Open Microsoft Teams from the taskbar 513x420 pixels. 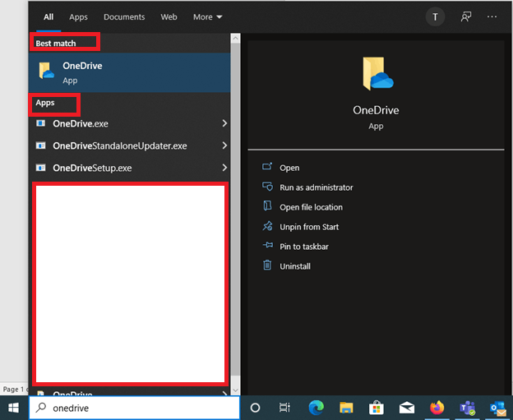[x=468, y=408]
